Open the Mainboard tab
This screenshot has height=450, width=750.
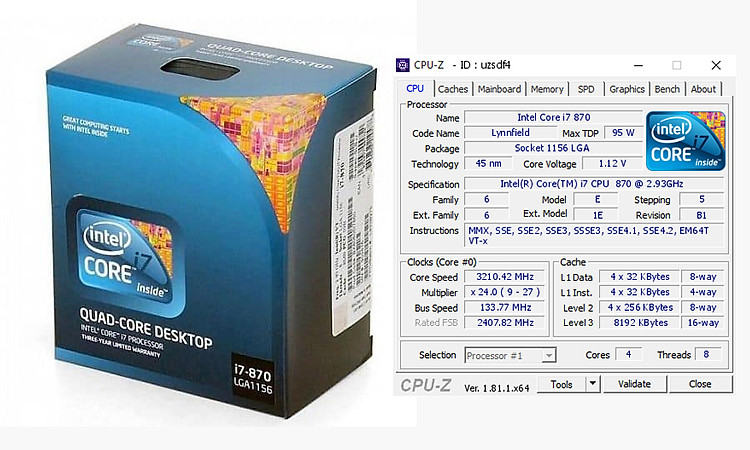click(x=499, y=89)
